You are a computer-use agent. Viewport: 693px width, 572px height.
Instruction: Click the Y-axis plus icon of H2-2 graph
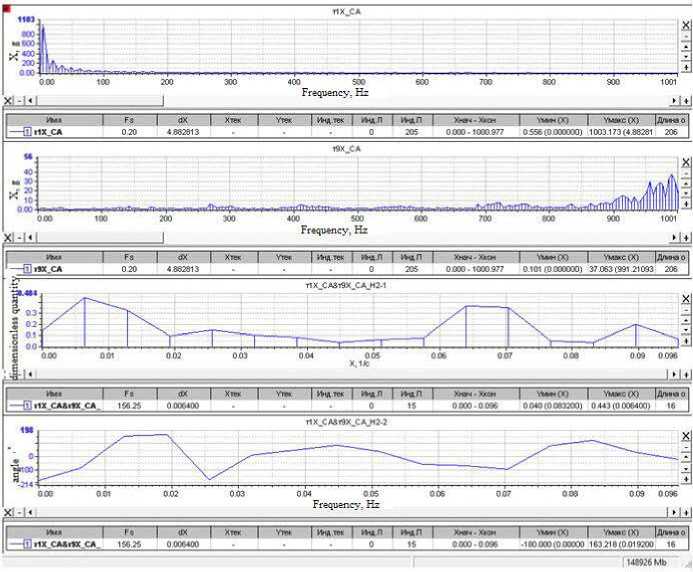(685, 479)
